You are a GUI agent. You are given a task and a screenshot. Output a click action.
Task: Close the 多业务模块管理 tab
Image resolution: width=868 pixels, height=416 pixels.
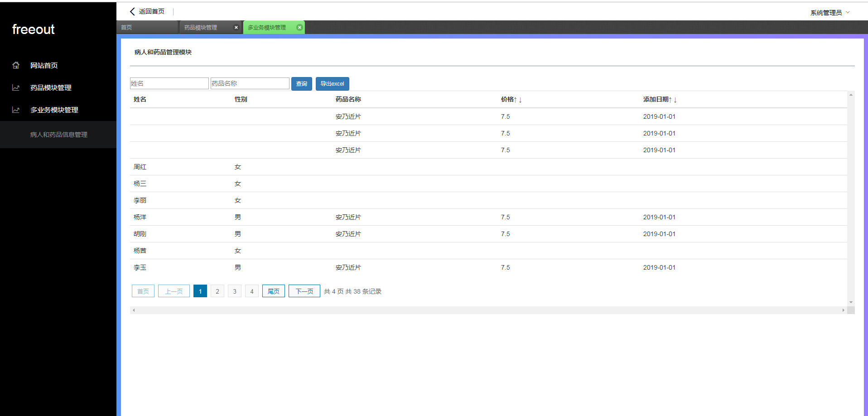tap(299, 27)
